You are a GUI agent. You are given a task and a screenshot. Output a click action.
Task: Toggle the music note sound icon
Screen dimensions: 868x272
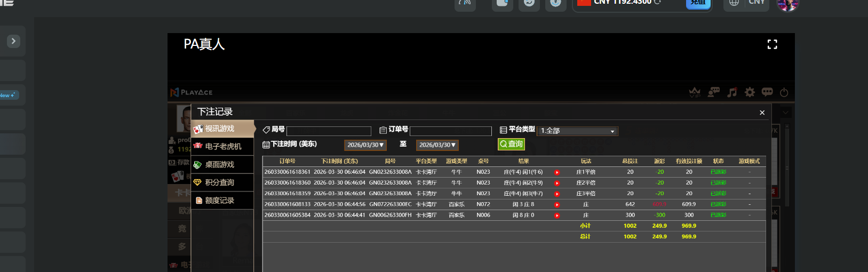pos(732,92)
